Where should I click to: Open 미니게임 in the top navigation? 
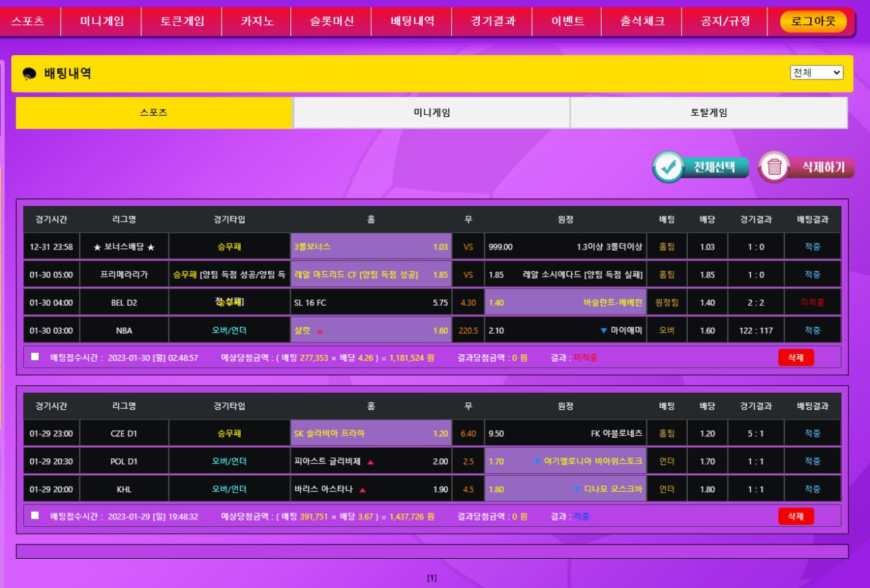102,21
